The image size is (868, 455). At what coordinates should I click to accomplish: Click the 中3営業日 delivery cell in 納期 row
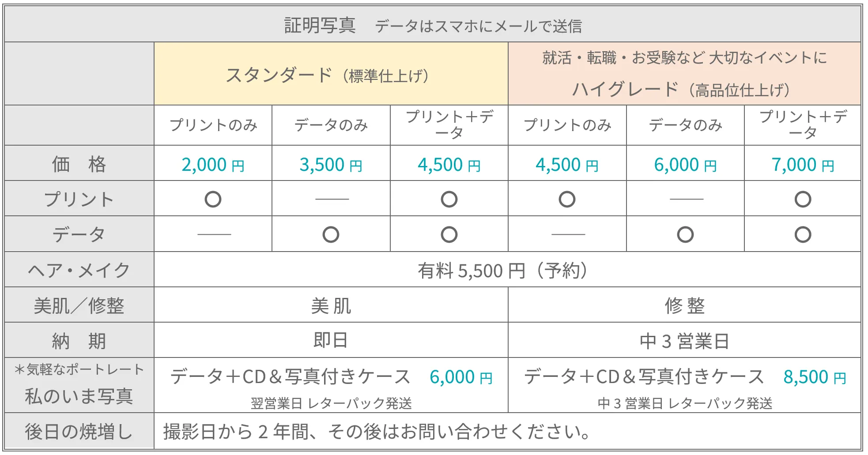(x=684, y=341)
